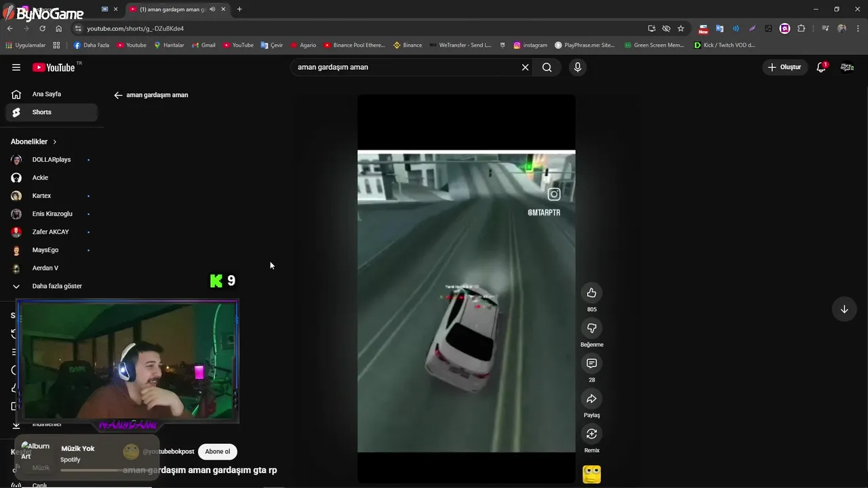Click the browser back arrow

pos(9,28)
